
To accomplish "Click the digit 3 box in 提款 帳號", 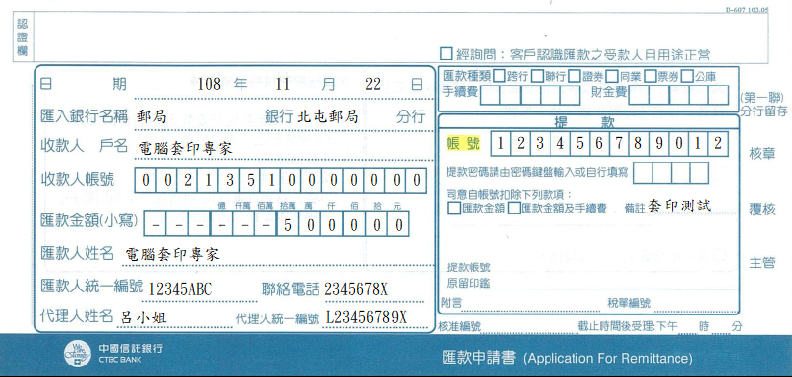I will [x=540, y=144].
